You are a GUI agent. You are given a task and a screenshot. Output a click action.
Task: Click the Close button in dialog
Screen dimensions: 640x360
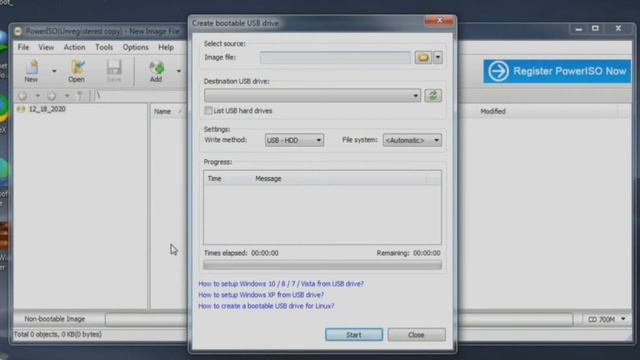(x=416, y=335)
